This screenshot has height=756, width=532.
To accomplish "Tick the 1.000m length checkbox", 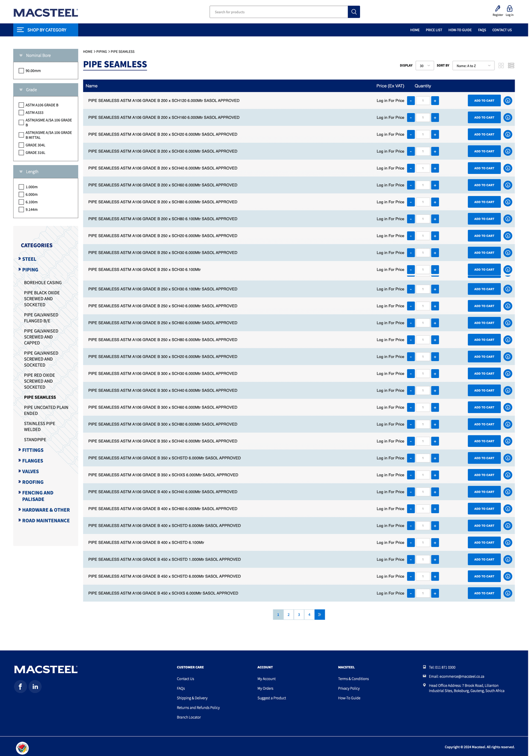I will [21, 187].
